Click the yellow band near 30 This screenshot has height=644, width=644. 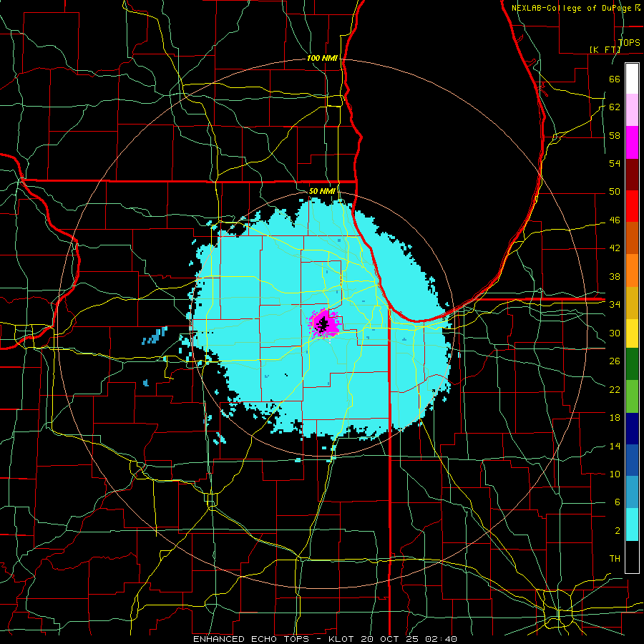[x=632, y=333]
